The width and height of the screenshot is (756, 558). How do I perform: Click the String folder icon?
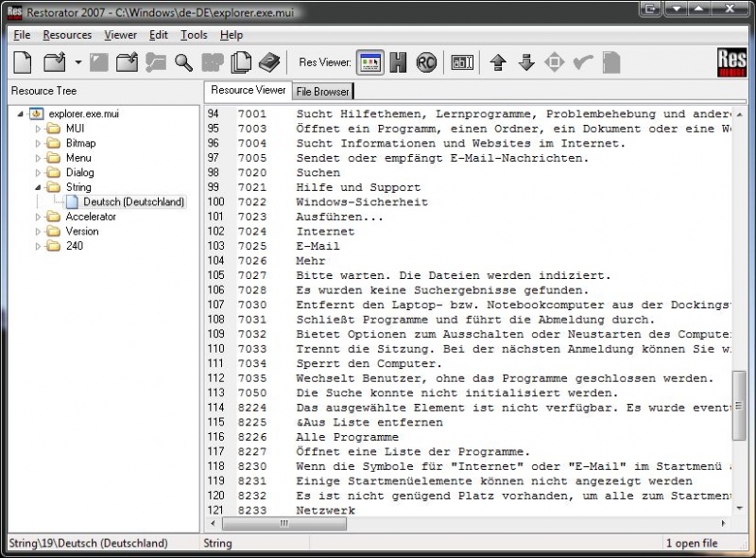54,187
